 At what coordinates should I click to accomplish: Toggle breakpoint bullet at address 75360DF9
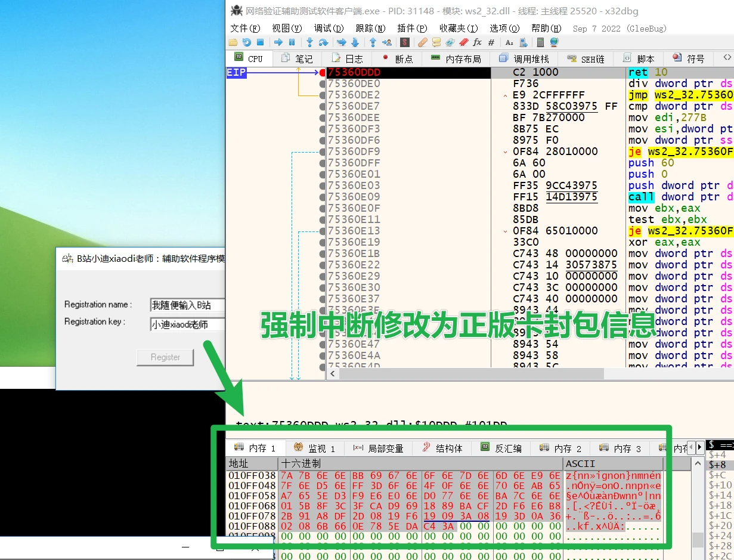tap(323, 151)
